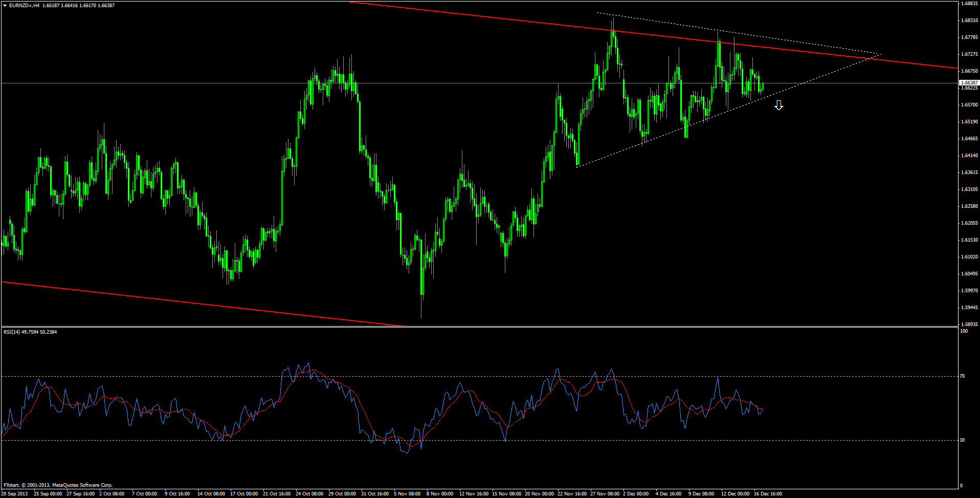Click the 29 Oct 00:00 time label
This screenshot has height=498, width=980.
tap(342, 494)
